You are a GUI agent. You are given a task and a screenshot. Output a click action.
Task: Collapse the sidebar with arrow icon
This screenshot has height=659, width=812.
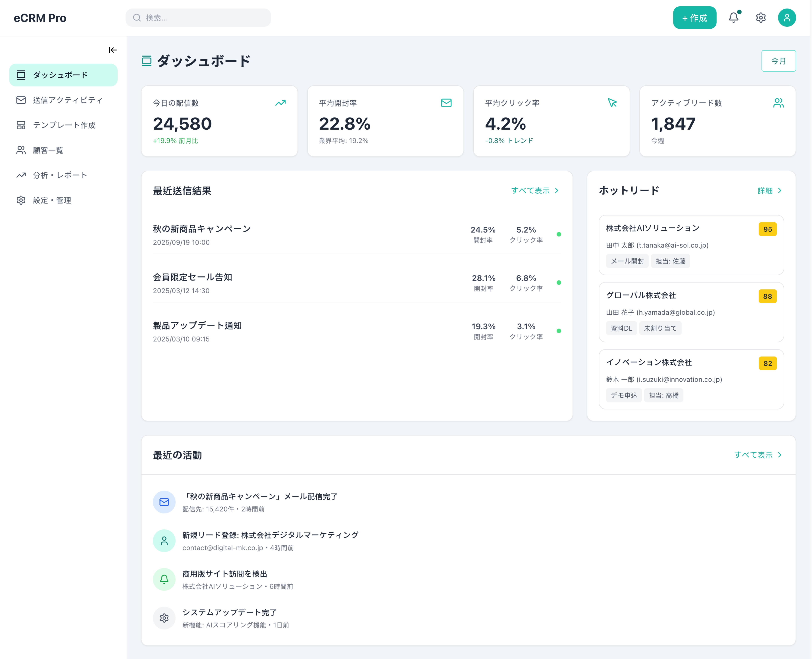[x=113, y=50]
